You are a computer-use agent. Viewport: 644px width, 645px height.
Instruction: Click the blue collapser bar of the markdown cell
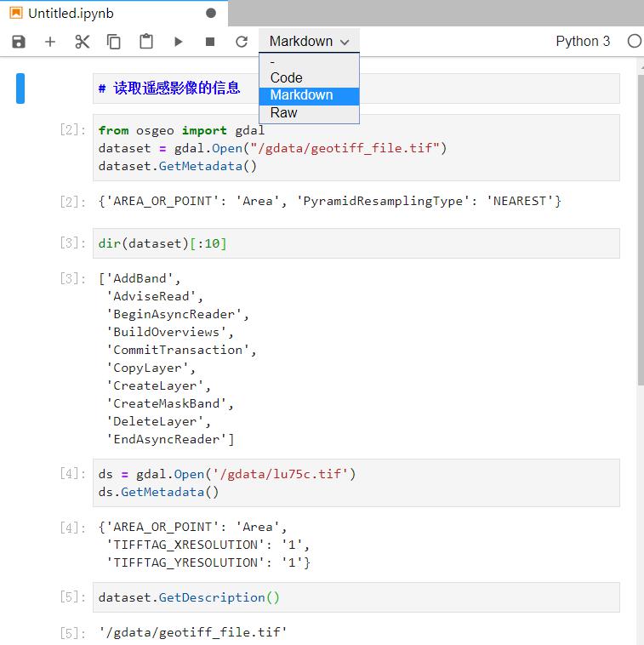(20, 88)
